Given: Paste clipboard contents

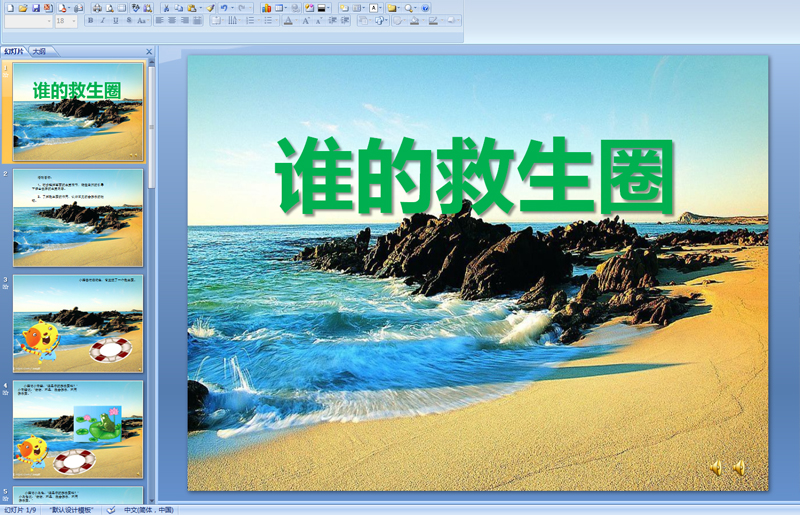Looking at the screenshot, I should pos(192,8).
